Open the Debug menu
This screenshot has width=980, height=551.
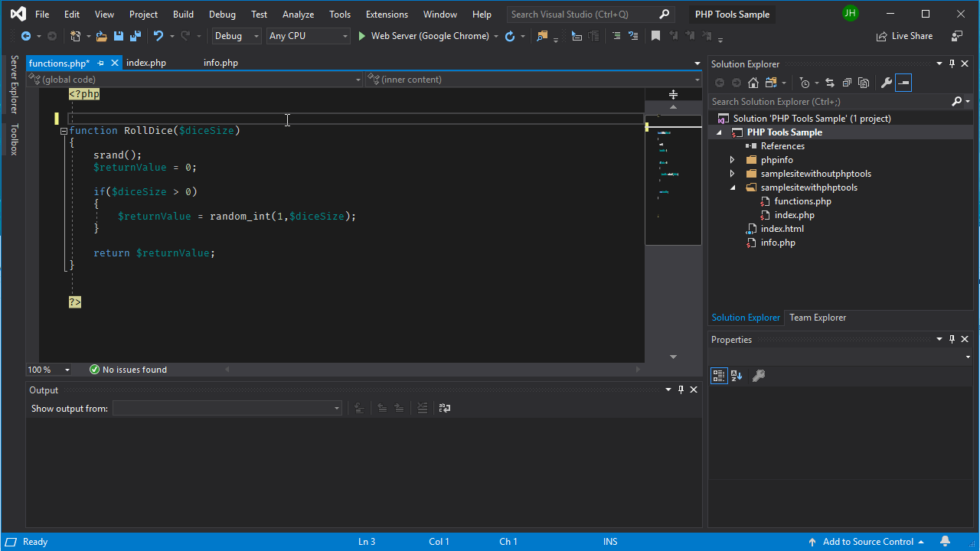[222, 14]
